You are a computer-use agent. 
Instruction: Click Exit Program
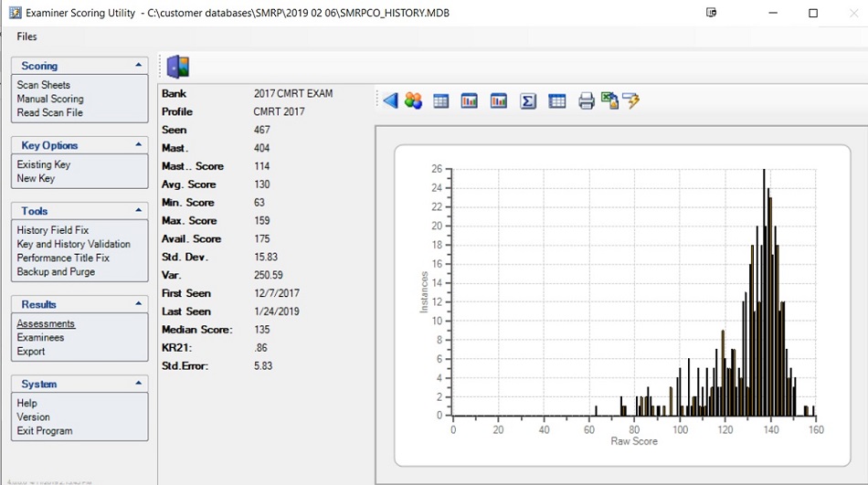(x=44, y=431)
